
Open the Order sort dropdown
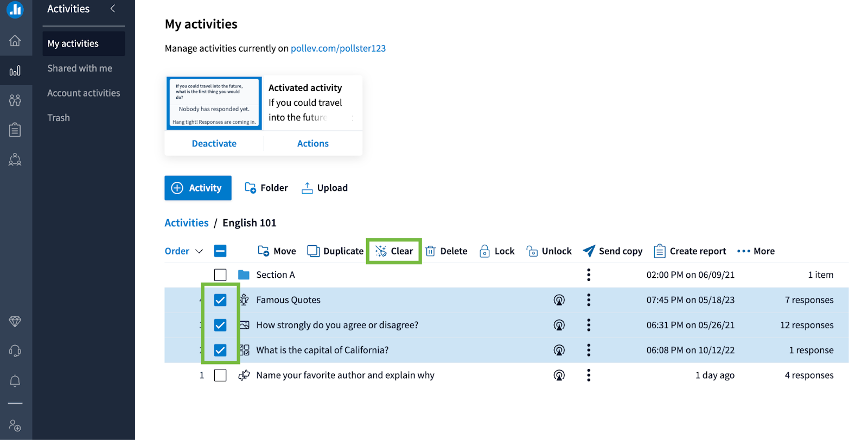coord(183,251)
